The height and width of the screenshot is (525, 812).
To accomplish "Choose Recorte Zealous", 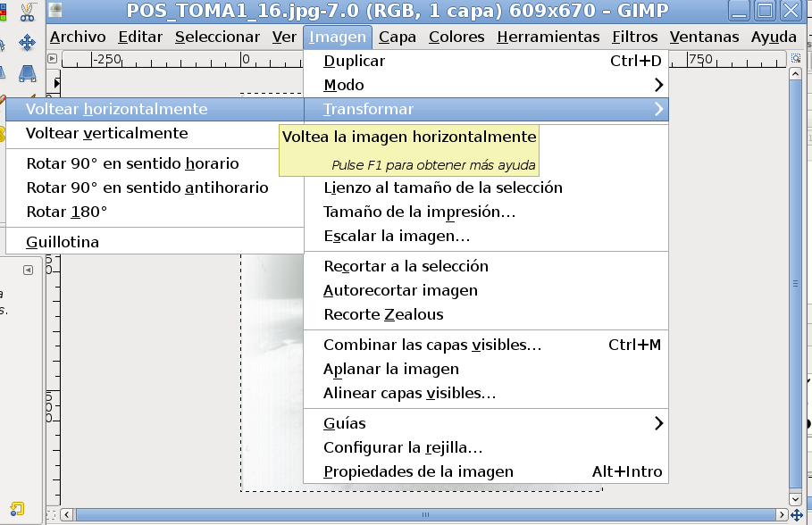I will click(x=486, y=314).
